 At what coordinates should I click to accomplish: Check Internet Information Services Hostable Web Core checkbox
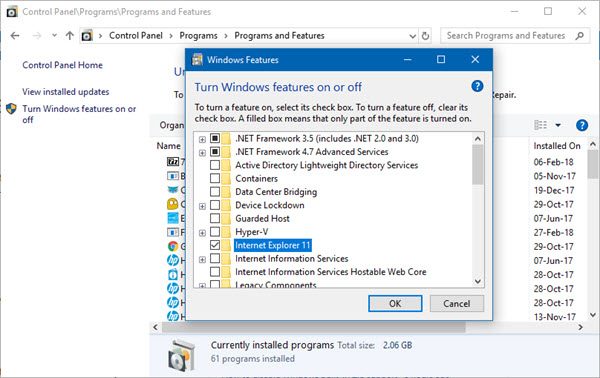[215, 272]
